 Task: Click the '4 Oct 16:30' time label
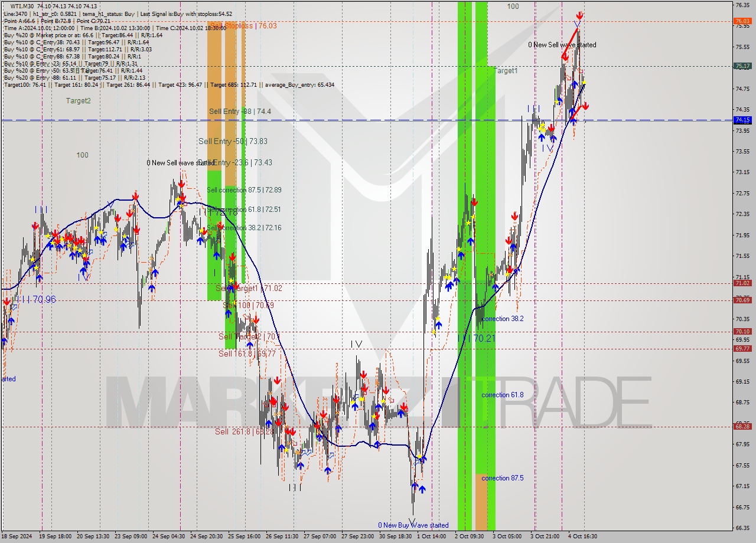click(583, 537)
